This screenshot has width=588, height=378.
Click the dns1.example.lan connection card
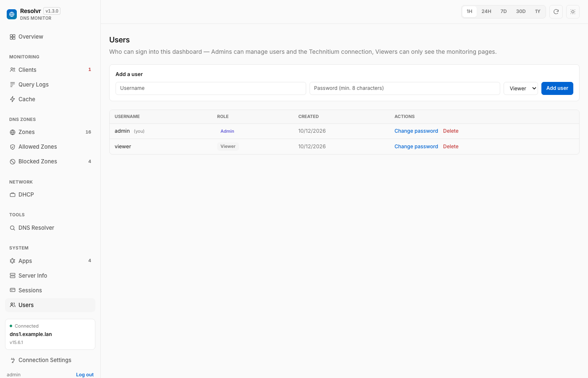coord(50,334)
